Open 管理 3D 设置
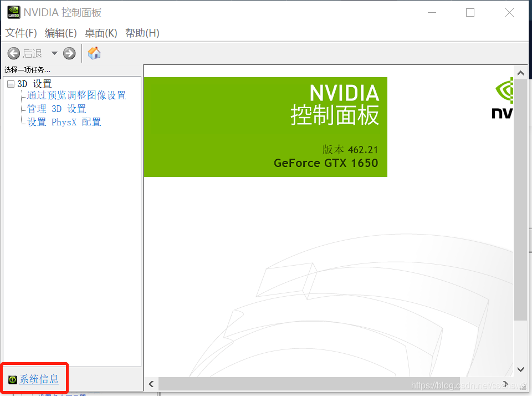Image resolution: width=532 pixels, height=396 pixels. (x=57, y=109)
